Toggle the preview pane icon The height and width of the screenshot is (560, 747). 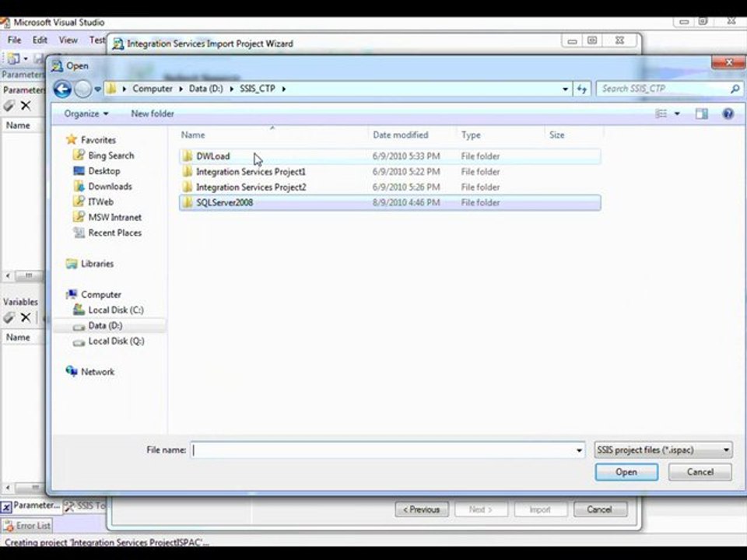click(702, 114)
